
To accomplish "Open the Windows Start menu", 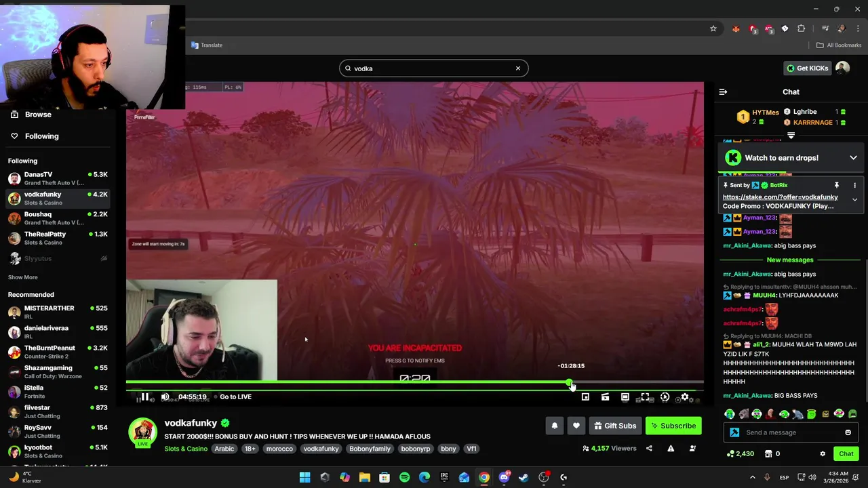I will coord(305,477).
